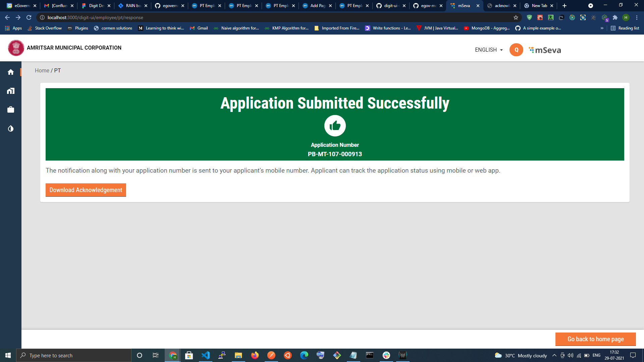Viewport: 644px width, 362px height.
Task: Switch to the Add Pag tab
Action: 317,6
